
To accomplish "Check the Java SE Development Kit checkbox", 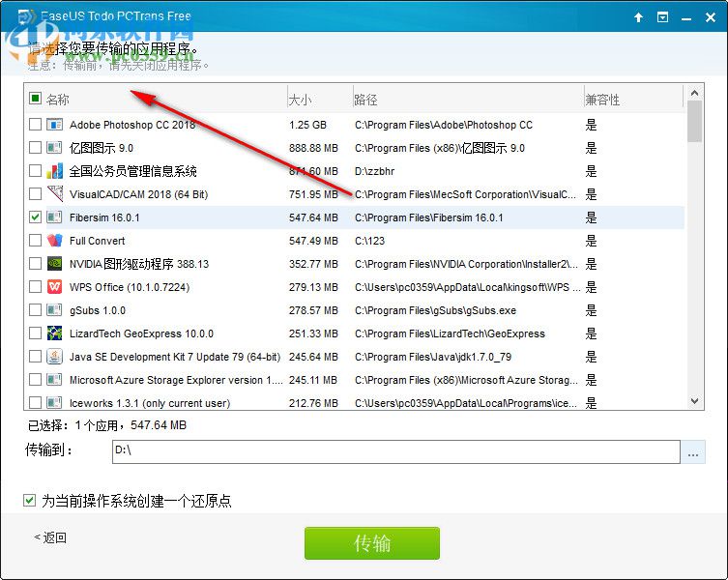I will point(35,356).
